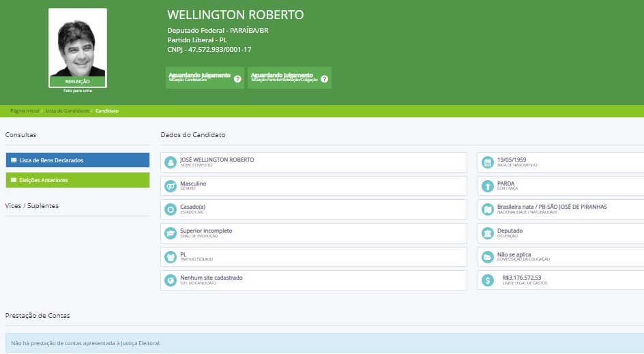Click the folder icon beside Não se aplica
Image resolution: width=644 pixels, height=354 pixels.
pos(488,257)
